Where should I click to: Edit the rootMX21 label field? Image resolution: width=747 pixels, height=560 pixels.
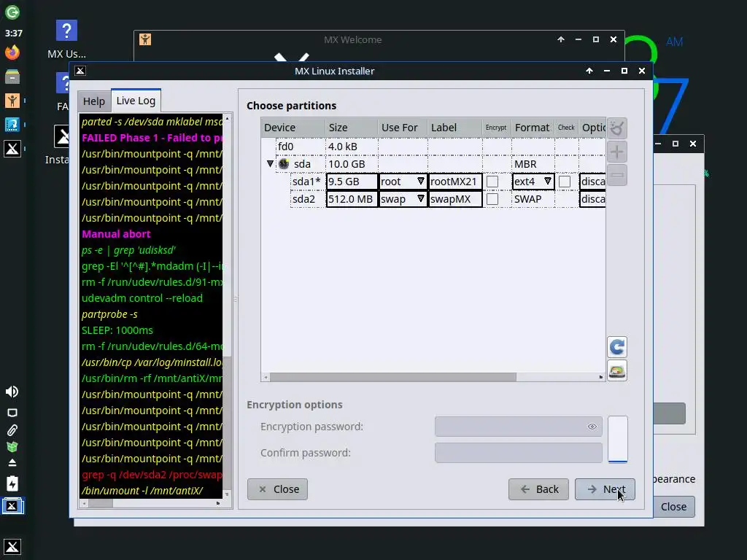pyautogui.click(x=455, y=182)
